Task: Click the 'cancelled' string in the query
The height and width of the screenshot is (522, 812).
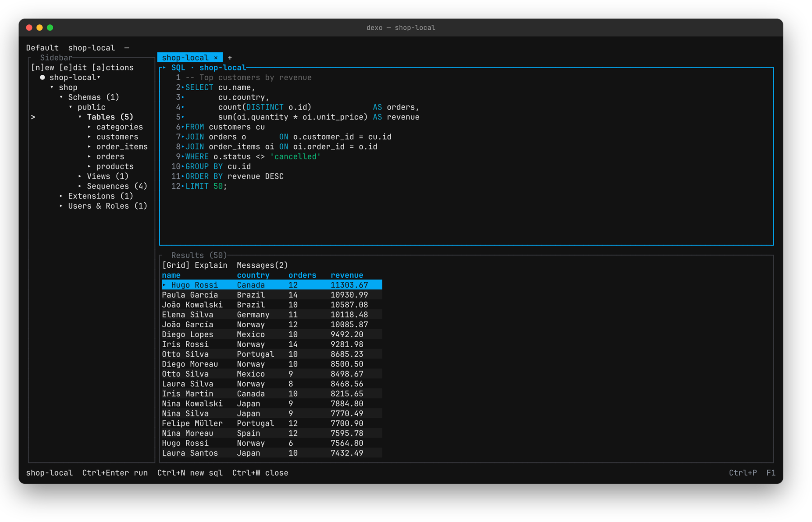Action: (x=295, y=157)
